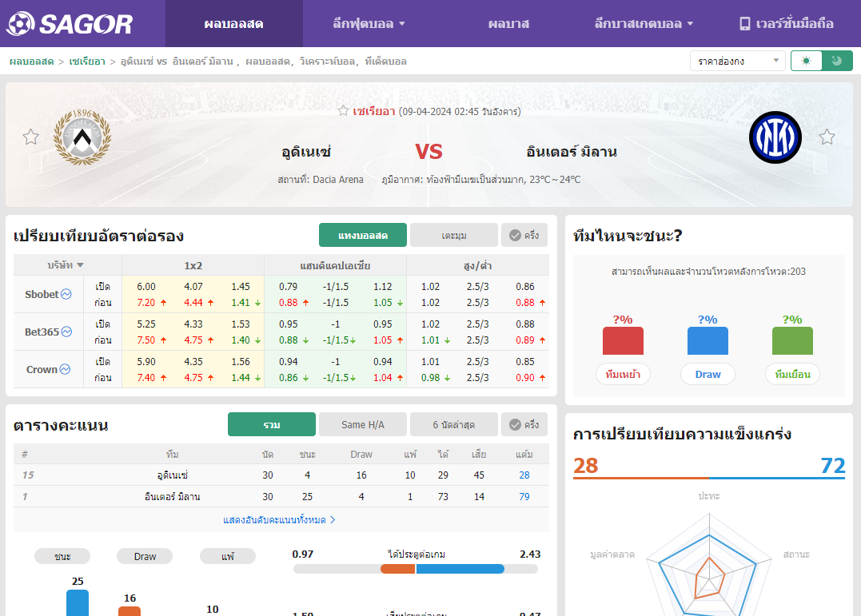Image resolution: width=861 pixels, height=616 pixels.
Task: Open the ราคาฮ่องกง odds format dropdown
Action: pyautogui.click(x=737, y=61)
